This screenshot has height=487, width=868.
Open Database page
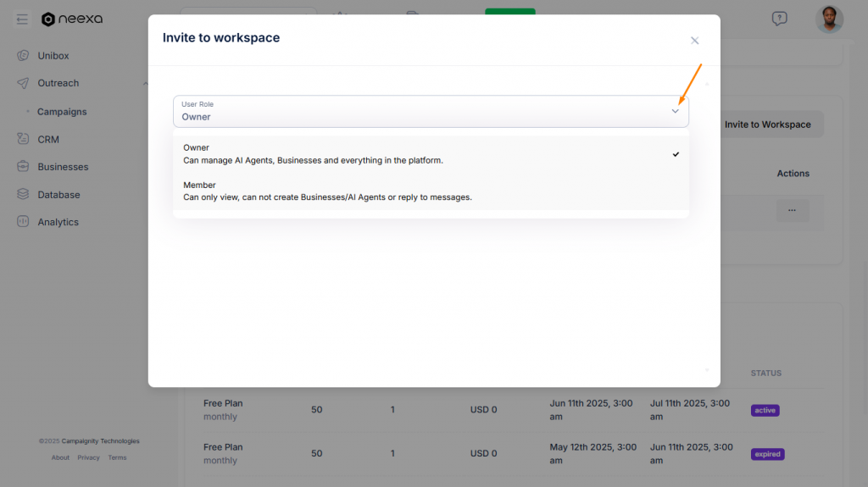pos(58,195)
